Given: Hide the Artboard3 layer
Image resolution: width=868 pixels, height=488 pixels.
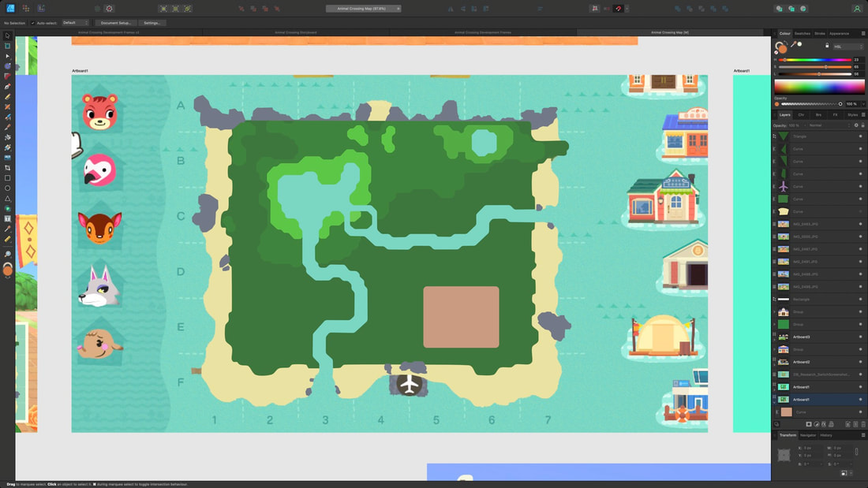Looking at the screenshot, I should click(x=860, y=337).
